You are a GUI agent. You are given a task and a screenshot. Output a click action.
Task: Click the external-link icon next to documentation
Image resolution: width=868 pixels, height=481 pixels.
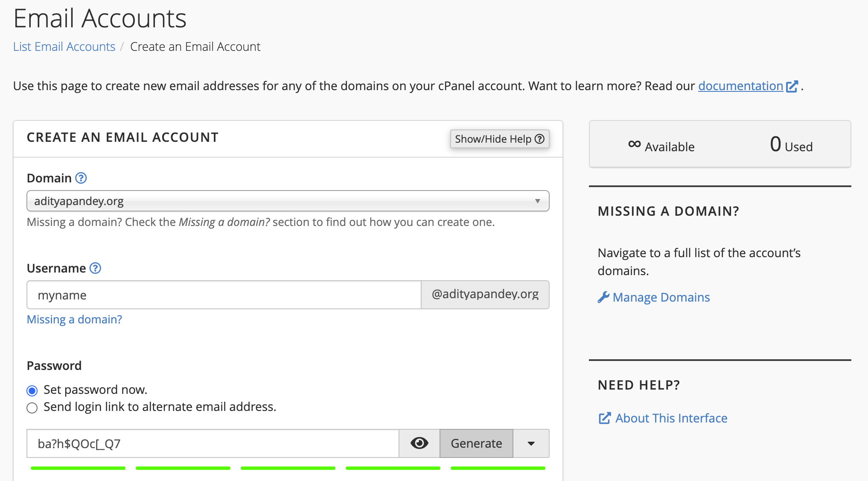tap(792, 86)
